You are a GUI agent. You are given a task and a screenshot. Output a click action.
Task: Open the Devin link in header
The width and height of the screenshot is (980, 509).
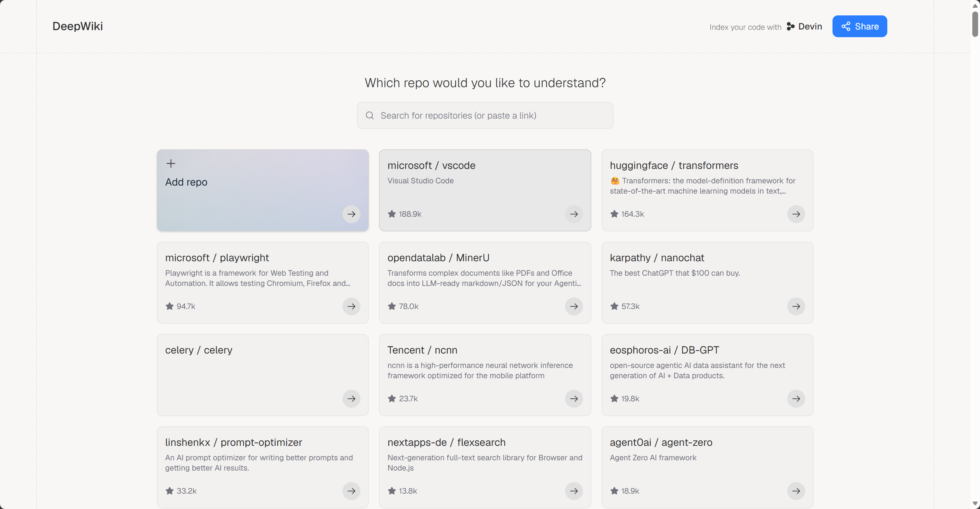804,26
